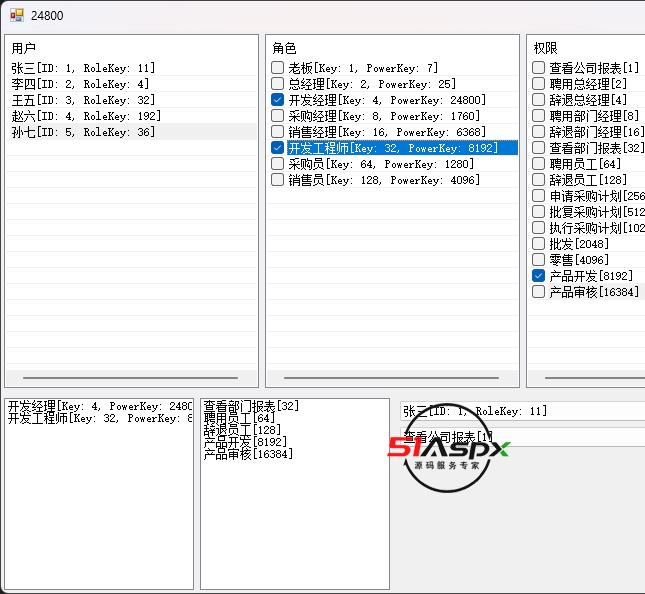Enable the 执行采购计划 permission checkbox
The height and width of the screenshot is (594, 645).
538,228
